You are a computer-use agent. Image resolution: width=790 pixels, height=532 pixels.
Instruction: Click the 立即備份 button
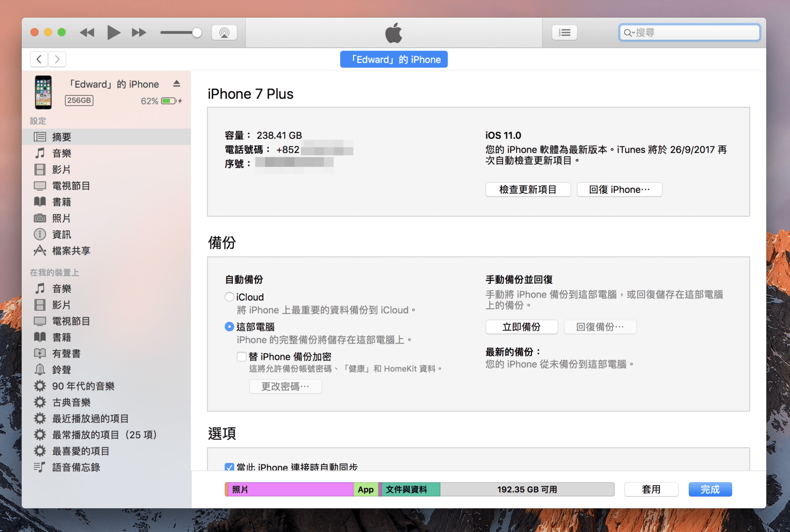pos(521,327)
